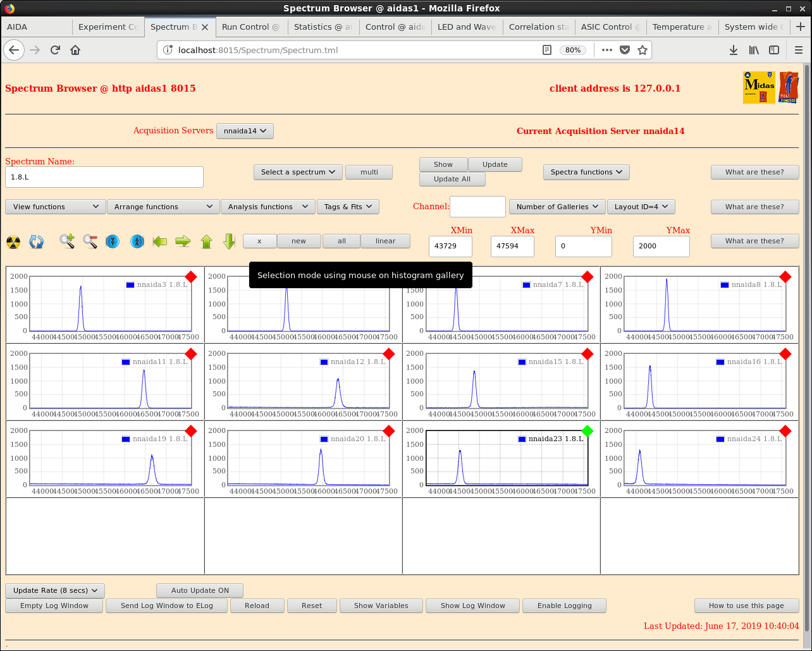Click the linear scale button

pos(385,241)
